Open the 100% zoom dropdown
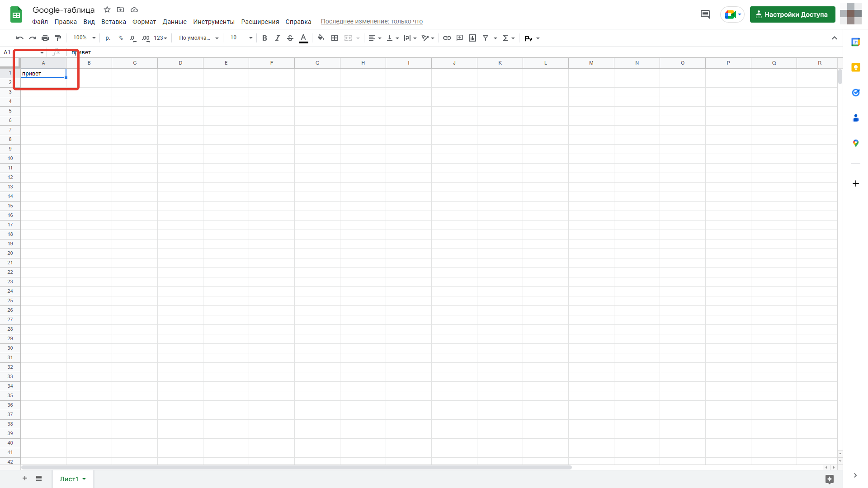This screenshot has width=868, height=488. coord(85,38)
